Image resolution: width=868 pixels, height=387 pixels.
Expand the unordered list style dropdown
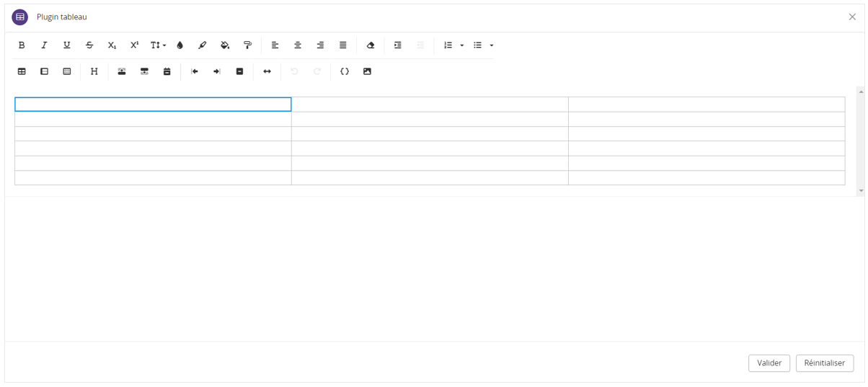click(x=492, y=45)
